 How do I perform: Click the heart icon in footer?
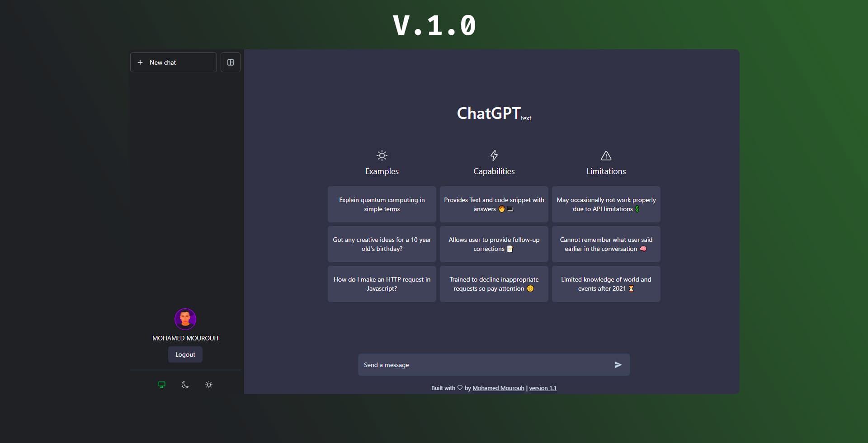[460, 388]
